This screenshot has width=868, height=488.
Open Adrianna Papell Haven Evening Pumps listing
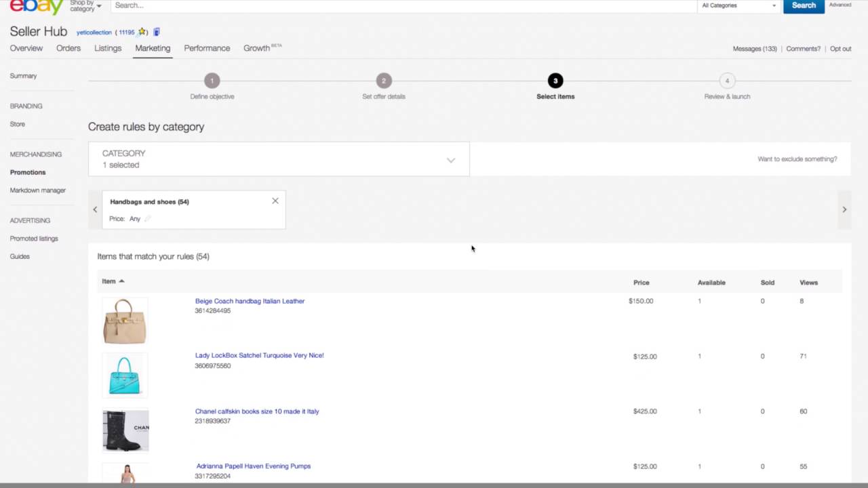point(254,466)
